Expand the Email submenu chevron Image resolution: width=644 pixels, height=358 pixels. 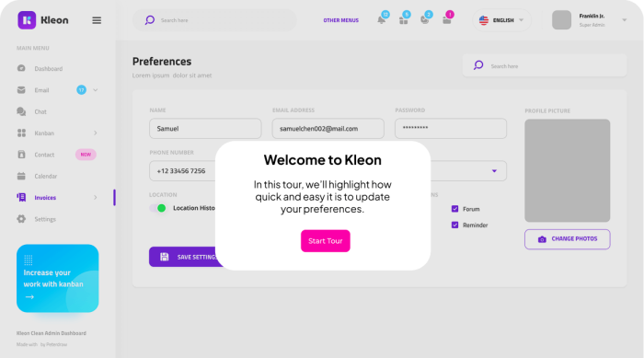tap(96, 90)
